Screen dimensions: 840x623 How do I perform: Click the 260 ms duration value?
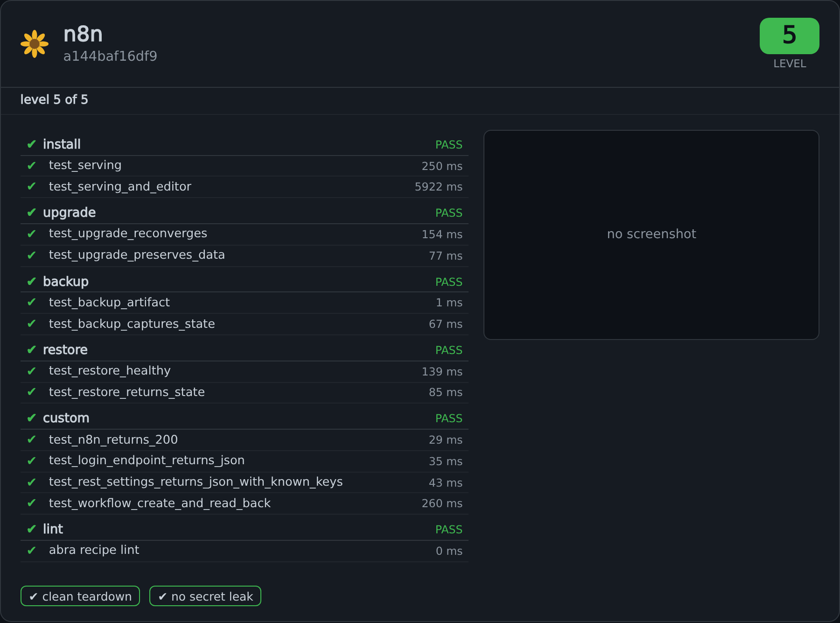442,503
